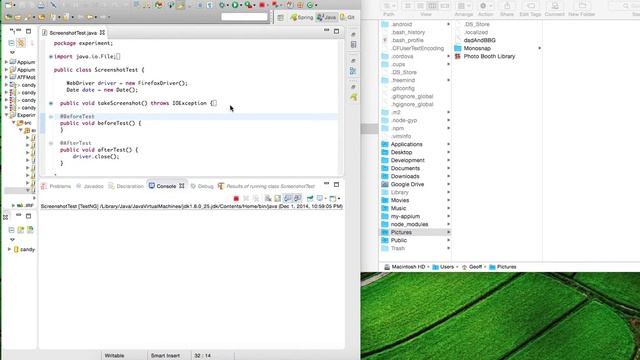Open Results of running class ScreenshotTest tab

[x=267, y=186]
